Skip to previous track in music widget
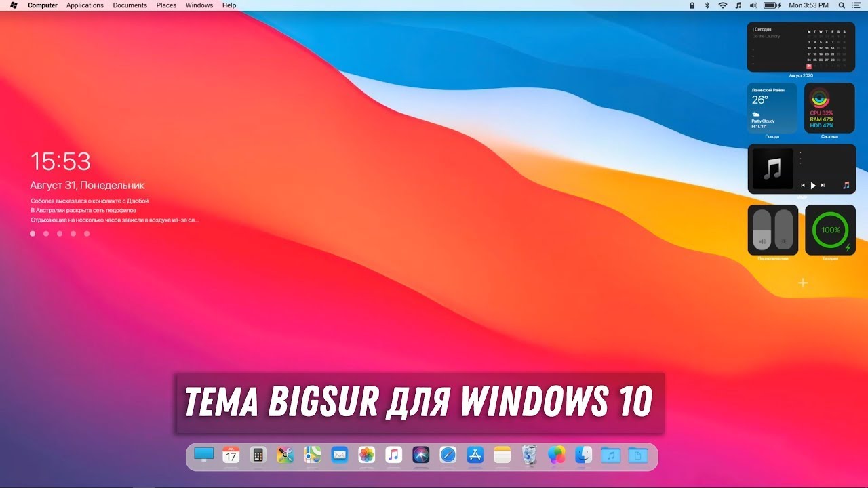The height and width of the screenshot is (488, 868). tap(803, 185)
